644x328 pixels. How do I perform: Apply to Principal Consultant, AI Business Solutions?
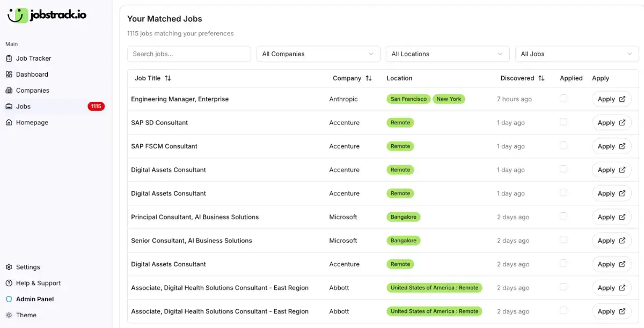click(x=612, y=217)
